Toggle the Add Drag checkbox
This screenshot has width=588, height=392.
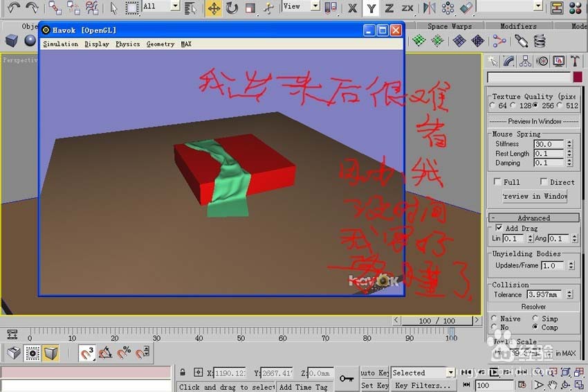(499, 228)
